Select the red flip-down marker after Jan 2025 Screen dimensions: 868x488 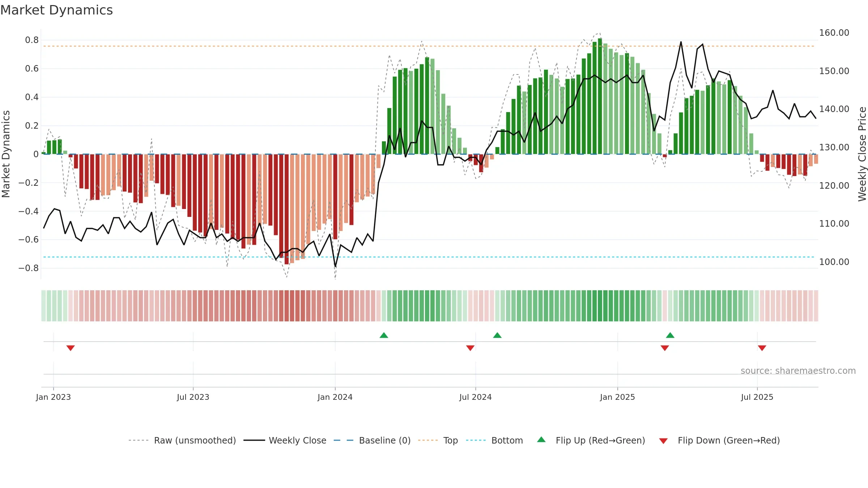pyautogui.click(x=665, y=348)
